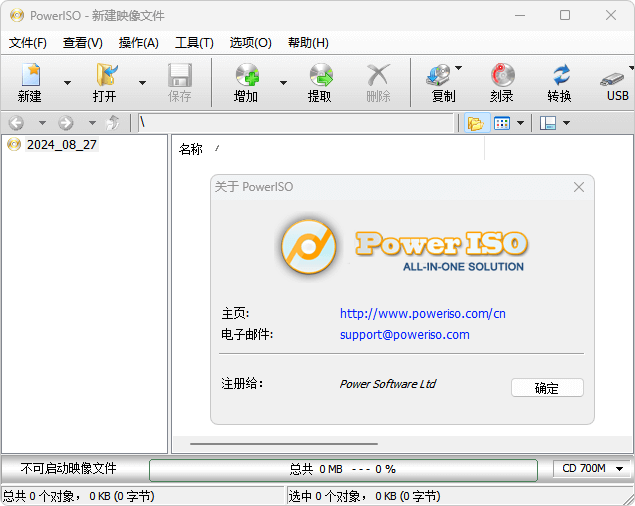
Task: Open the 文件(F) menu
Action: tap(28, 43)
